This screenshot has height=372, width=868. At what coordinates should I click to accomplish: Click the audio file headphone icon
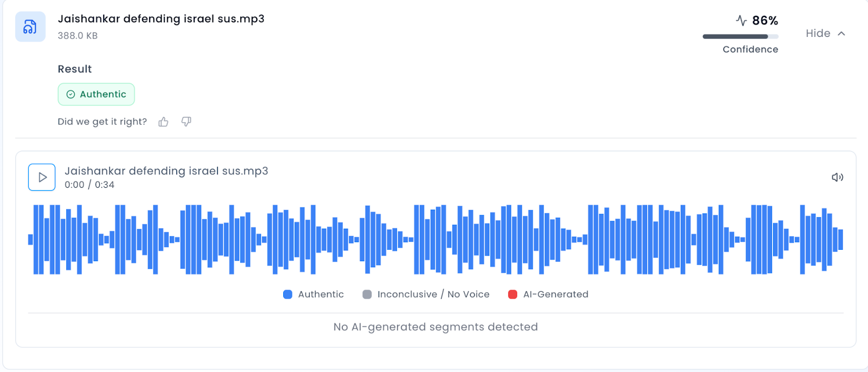point(30,27)
